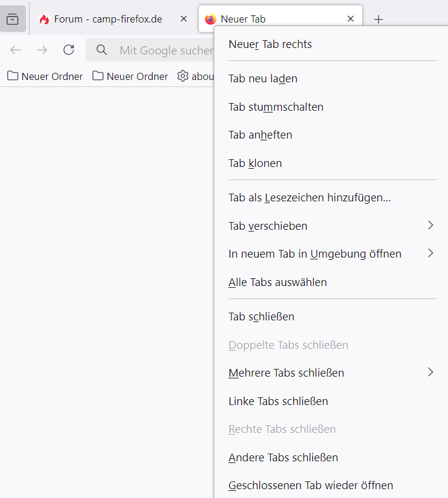Choose Tab anheften in the menu
The height and width of the screenshot is (498, 448).
tap(260, 135)
